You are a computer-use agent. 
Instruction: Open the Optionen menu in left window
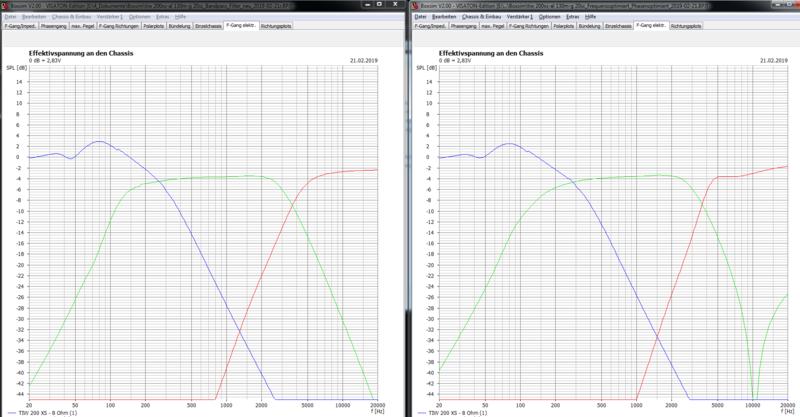coord(139,17)
